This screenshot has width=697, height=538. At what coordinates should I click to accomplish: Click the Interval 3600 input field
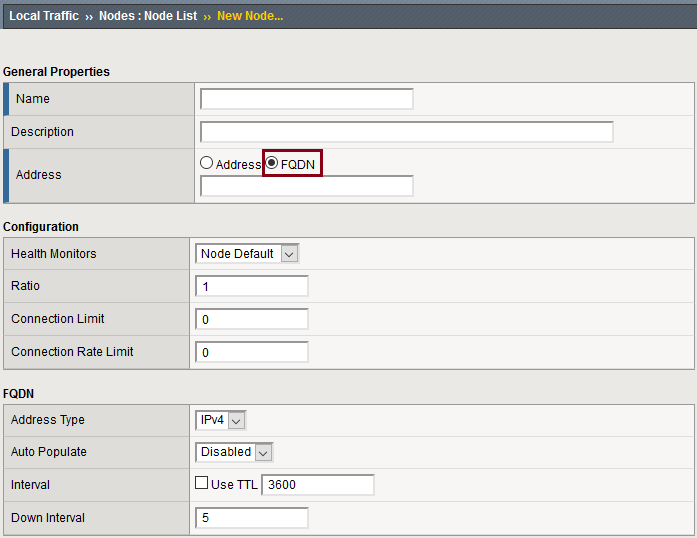click(317, 485)
